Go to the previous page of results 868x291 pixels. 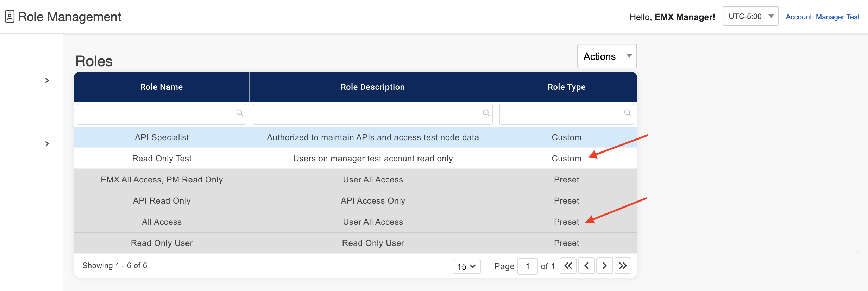pyautogui.click(x=586, y=266)
